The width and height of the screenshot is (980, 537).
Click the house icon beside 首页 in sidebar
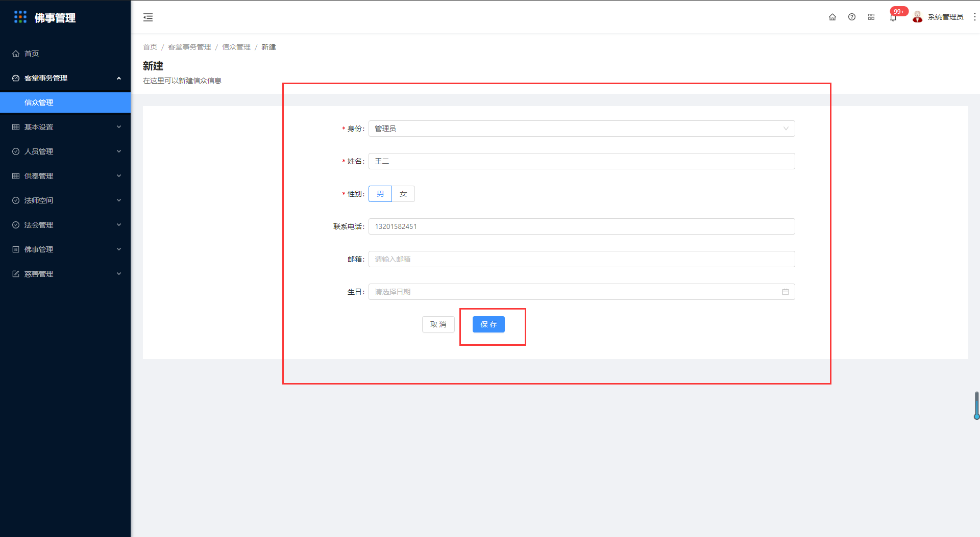16,54
